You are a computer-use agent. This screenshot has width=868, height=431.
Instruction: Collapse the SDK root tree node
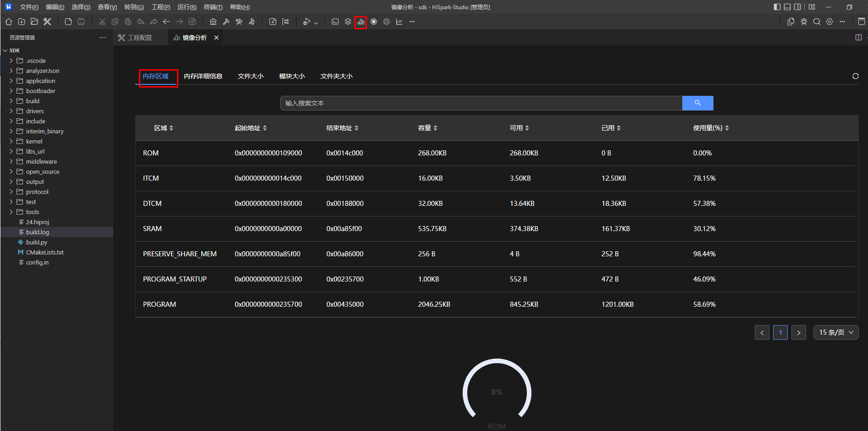point(5,50)
